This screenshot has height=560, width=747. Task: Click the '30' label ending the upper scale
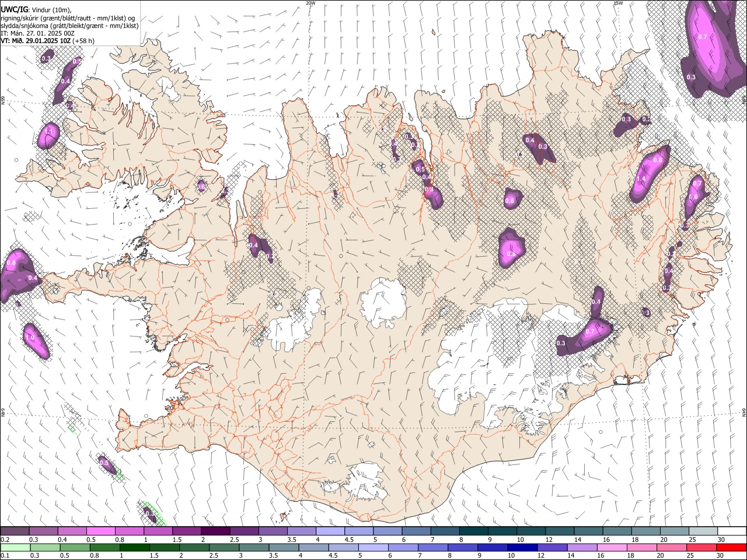click(721, 540)
